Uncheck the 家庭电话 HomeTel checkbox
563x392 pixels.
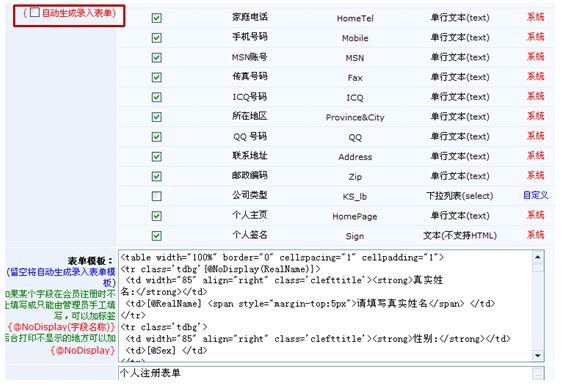pyautogui.click(x=157, y=18)
